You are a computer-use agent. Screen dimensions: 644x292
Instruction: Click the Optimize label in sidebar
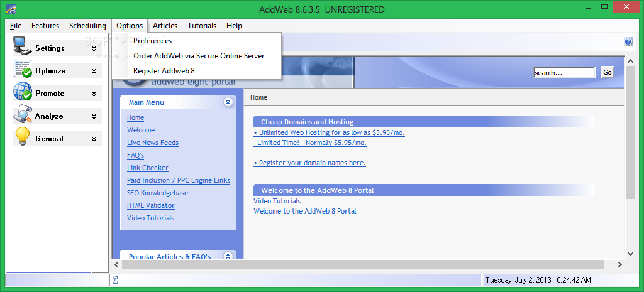(x=50, y=71)
